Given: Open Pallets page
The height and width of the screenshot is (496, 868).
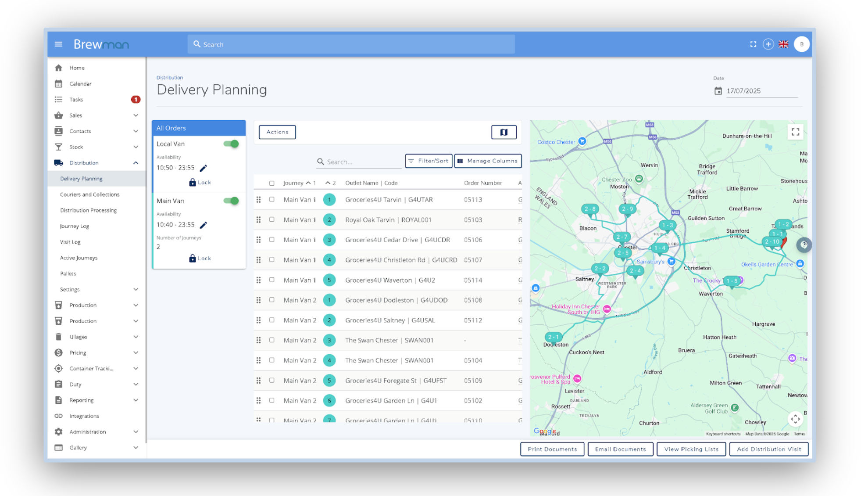Looking at the screenshot, I should (68, 274).
